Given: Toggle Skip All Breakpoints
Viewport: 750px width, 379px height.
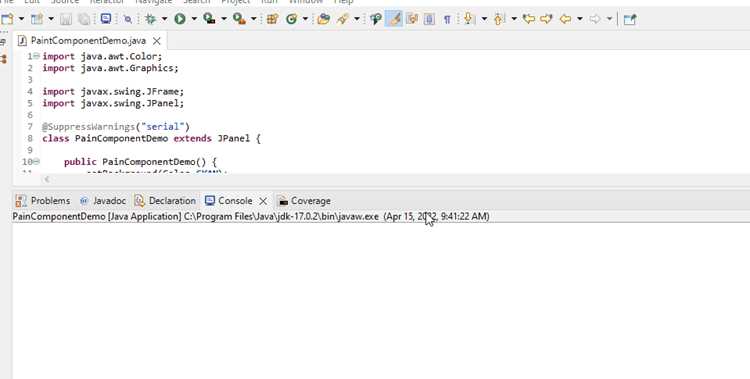Looking at the screenshot, I should 128,19.
